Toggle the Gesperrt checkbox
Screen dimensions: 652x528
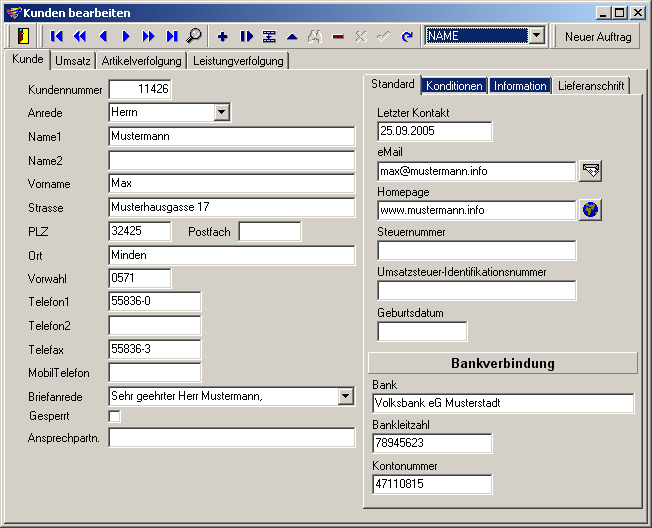pyautogui.click(x=114, y=416)
